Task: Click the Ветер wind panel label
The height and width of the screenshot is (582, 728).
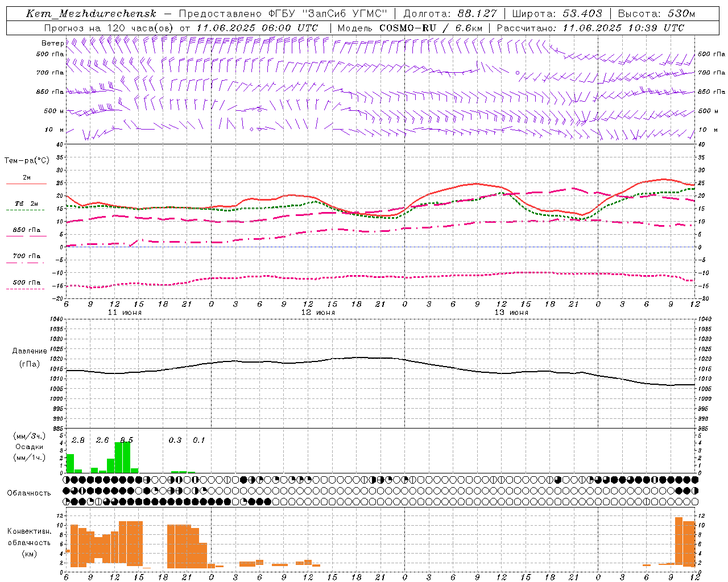Action: pos(53,43)
